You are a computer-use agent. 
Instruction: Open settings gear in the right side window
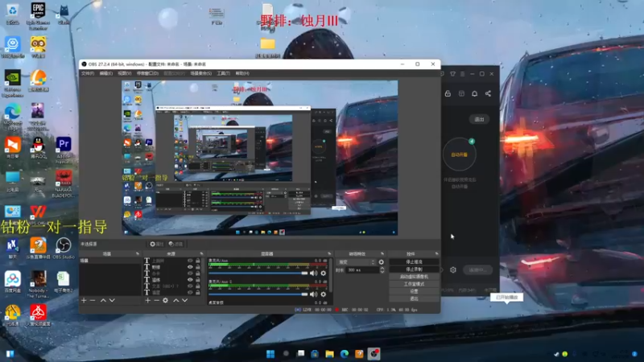[453, 269]
